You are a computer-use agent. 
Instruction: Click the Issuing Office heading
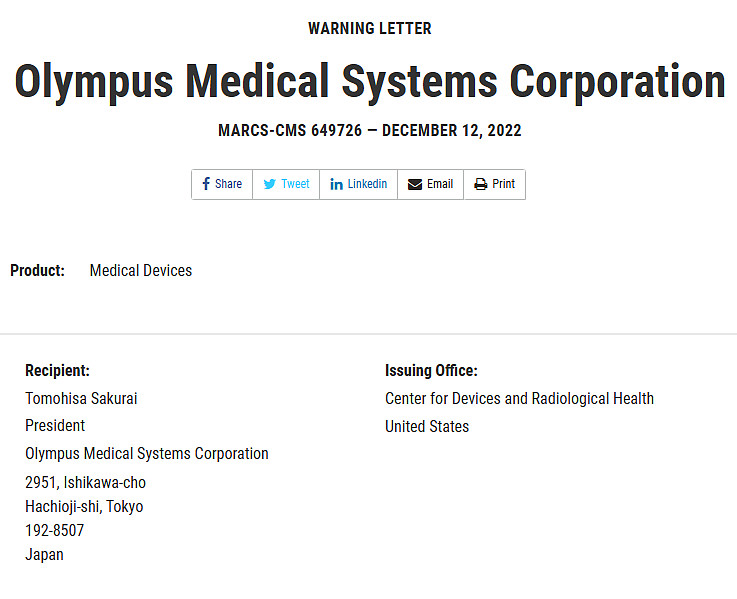[x=431, y=370]
